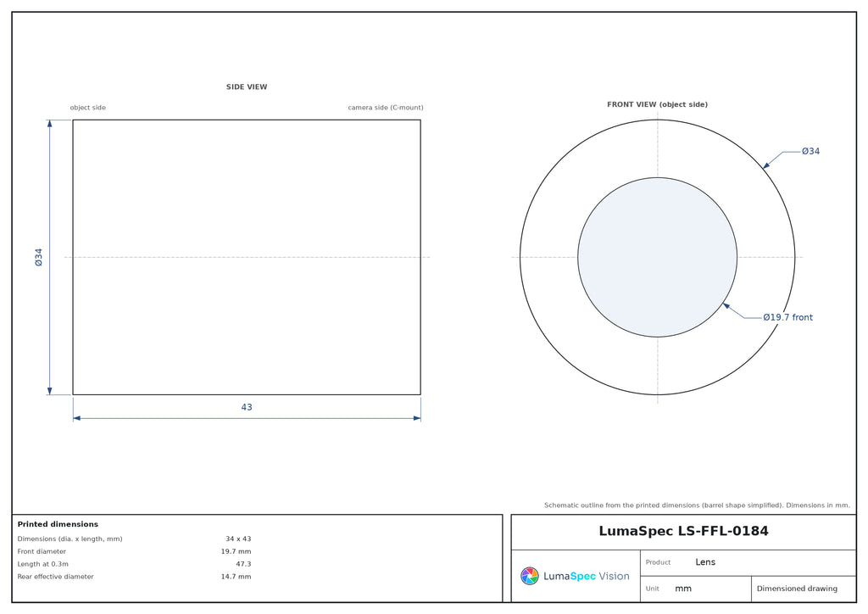The width and height of the screenshot is (868, 614).
Task: Select the 43 length dimension value
Action: 247,407
